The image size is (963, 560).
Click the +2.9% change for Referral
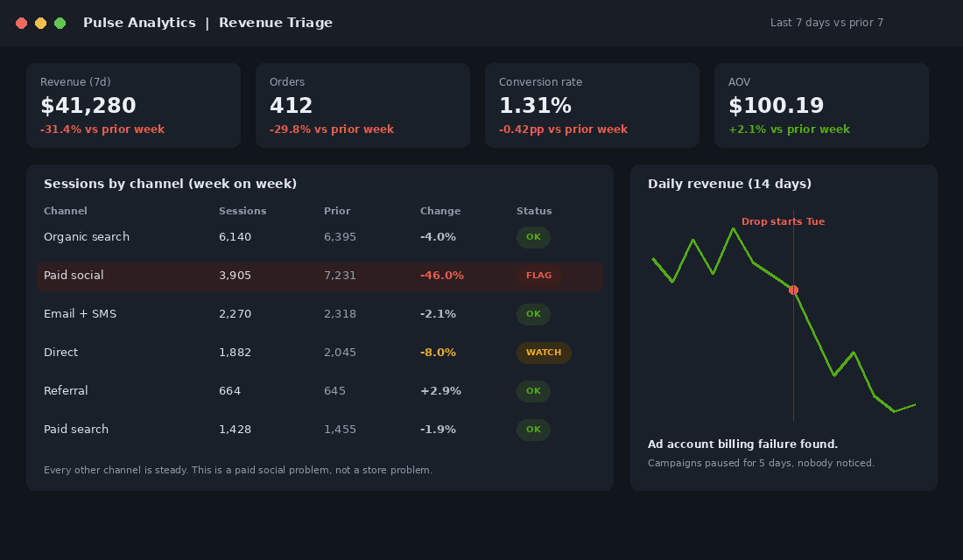click(440, 391)
